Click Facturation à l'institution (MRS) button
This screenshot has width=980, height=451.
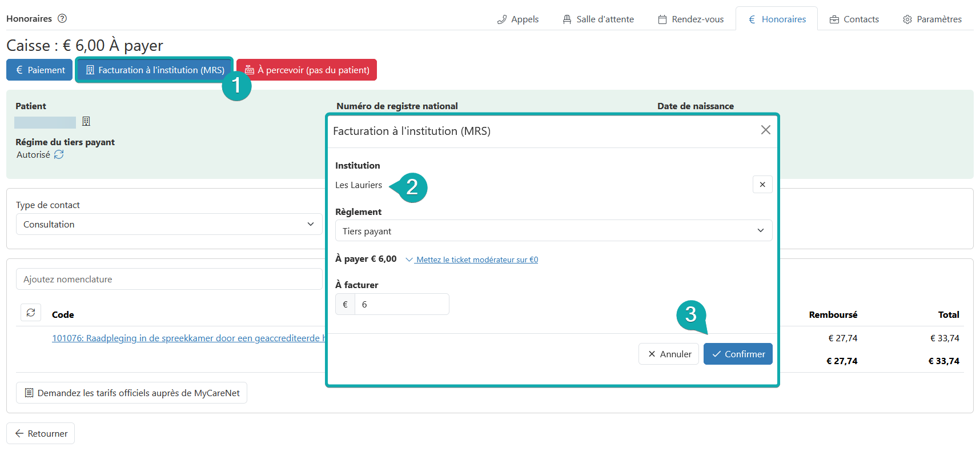tap(154, 70)
